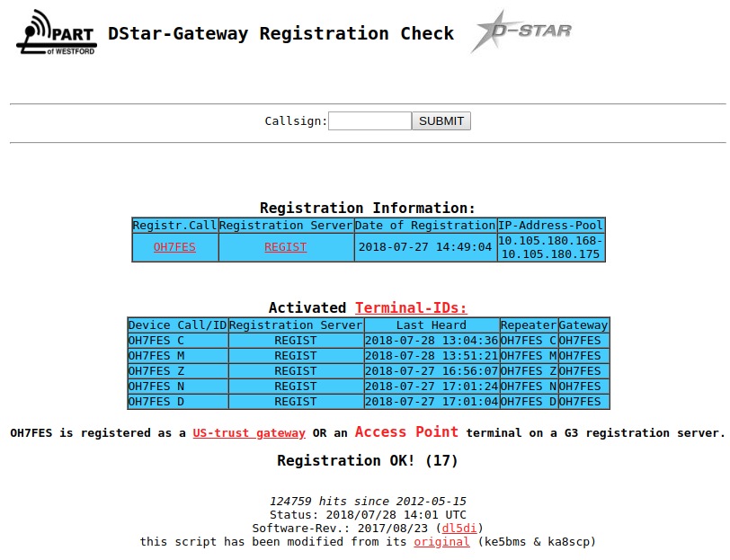This screenshot has width=730, height=560.
Task: Click the Device Call/ID column header
Action: click(x=178, y=324)
